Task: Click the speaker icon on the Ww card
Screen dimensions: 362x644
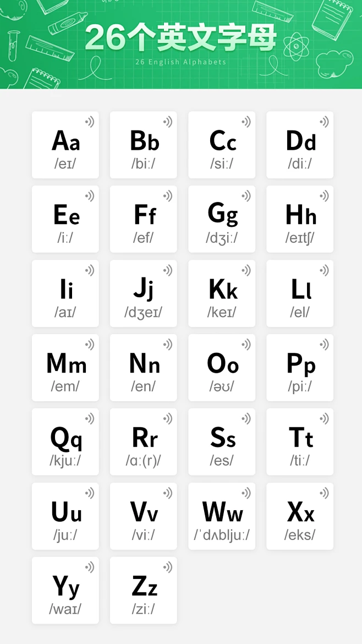Action: point(246,493)
